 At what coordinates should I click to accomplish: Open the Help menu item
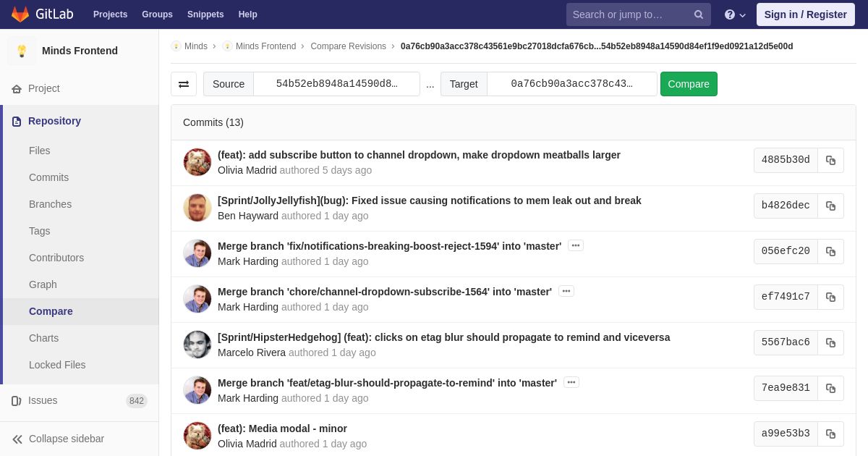[x=248, y=14]
